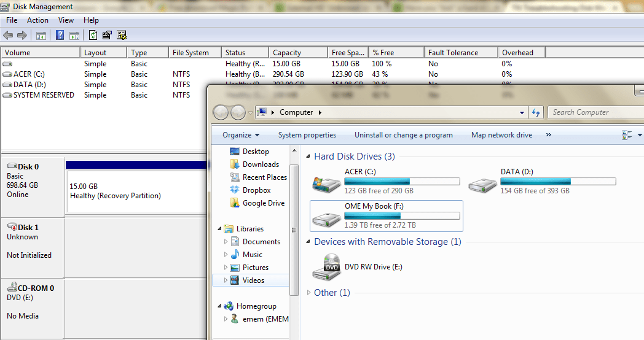Open the Action menu
644x340 pixels.
37,20
